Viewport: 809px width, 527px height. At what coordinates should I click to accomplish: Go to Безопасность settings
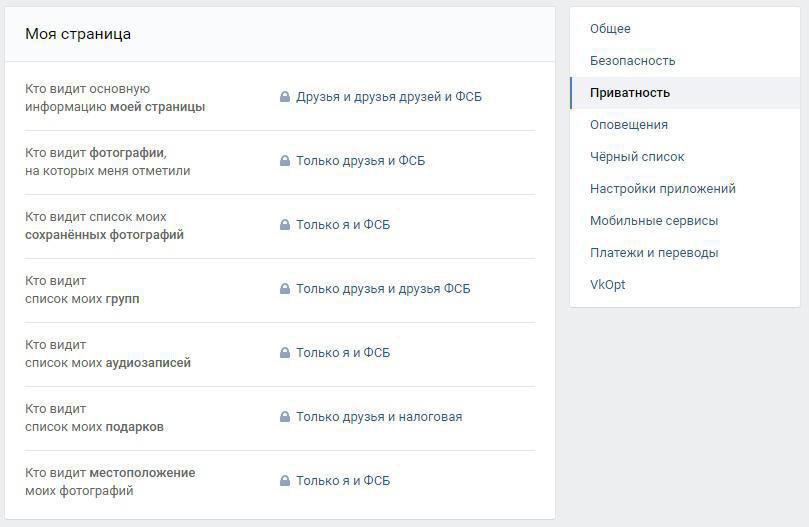click(632, 61)
